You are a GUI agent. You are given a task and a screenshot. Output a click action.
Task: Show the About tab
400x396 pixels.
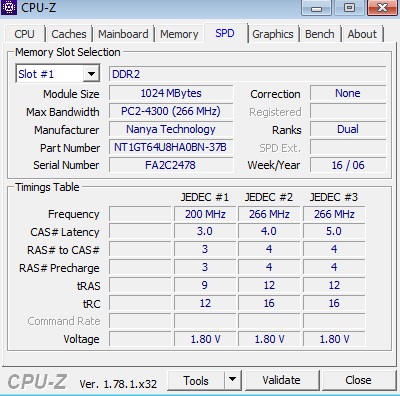[362, 34]
